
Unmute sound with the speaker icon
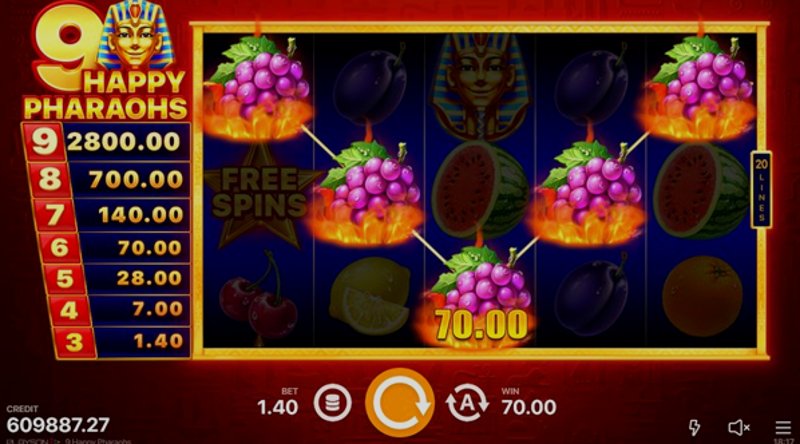coord(739,428)
